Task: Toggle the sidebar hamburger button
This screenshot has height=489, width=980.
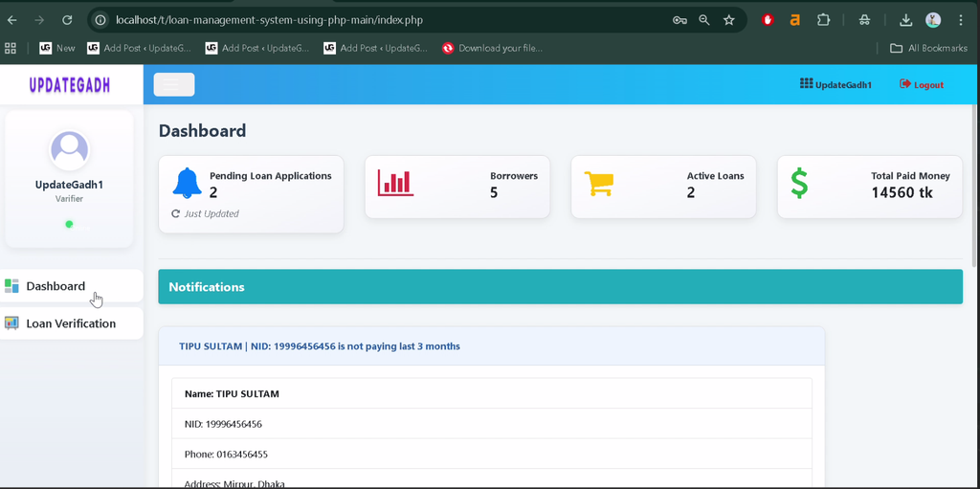Action: 174,84
